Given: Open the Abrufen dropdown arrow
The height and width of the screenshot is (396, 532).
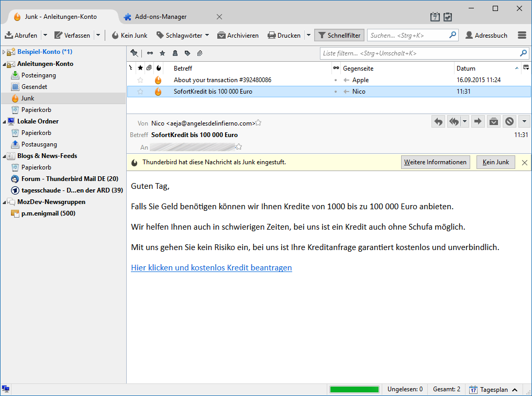Looking at the screenshot, I should [x=45, y=35].
